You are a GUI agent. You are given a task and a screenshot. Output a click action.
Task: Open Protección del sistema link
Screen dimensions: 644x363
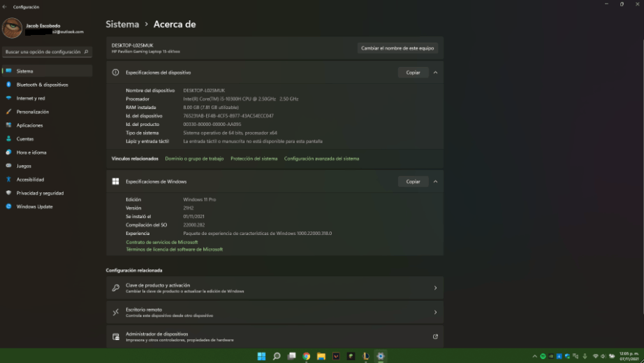[254, 159]
